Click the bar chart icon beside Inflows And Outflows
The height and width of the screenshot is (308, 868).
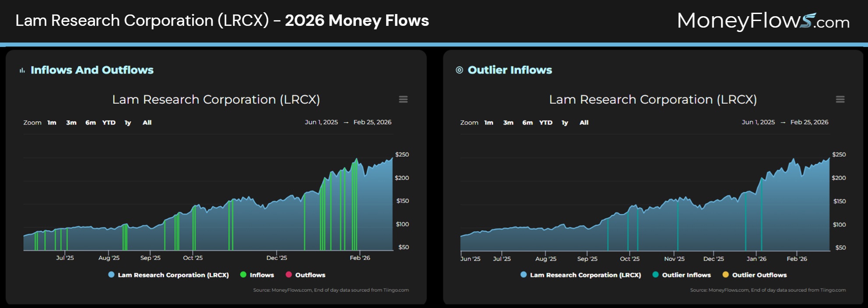coord(22,70)
